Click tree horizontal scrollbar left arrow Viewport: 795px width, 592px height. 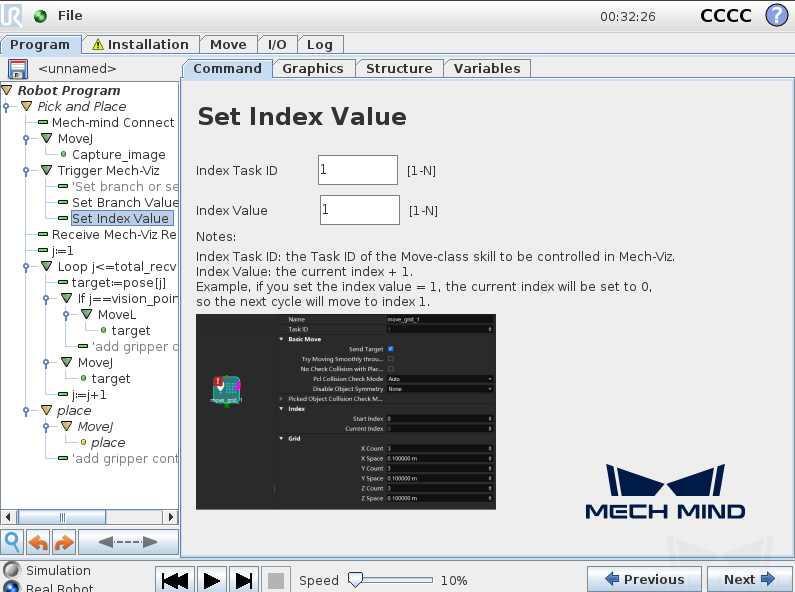(8, 517)
